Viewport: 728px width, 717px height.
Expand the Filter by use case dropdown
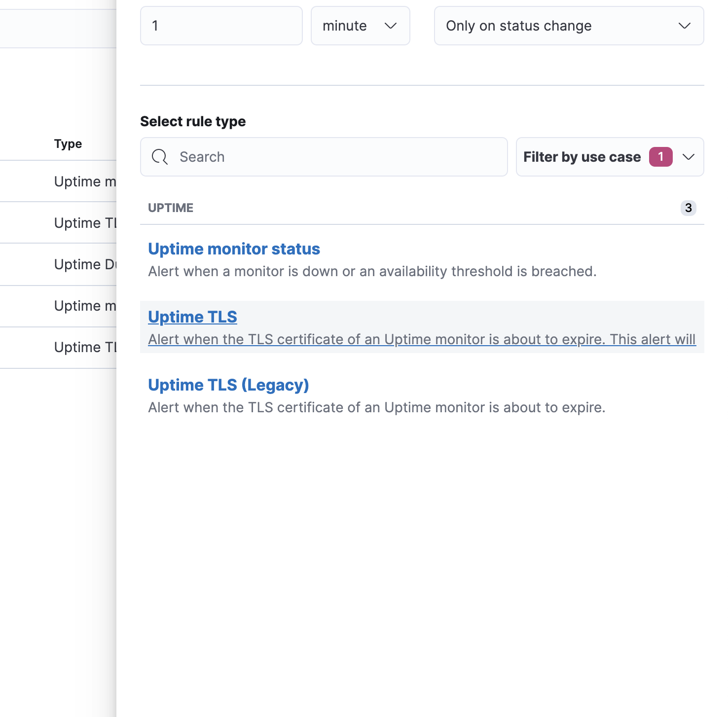click(x=610, y=157)
